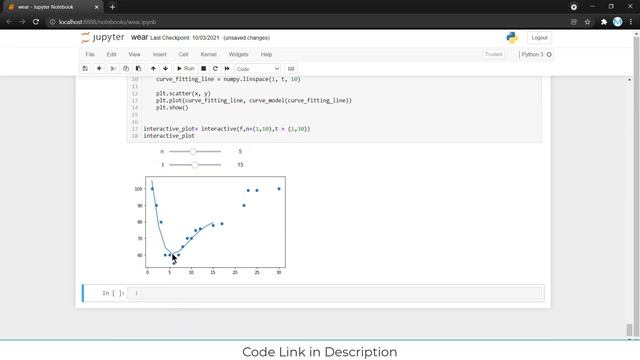
Task: Open the Widgets menu
Action: pos(238,54)
